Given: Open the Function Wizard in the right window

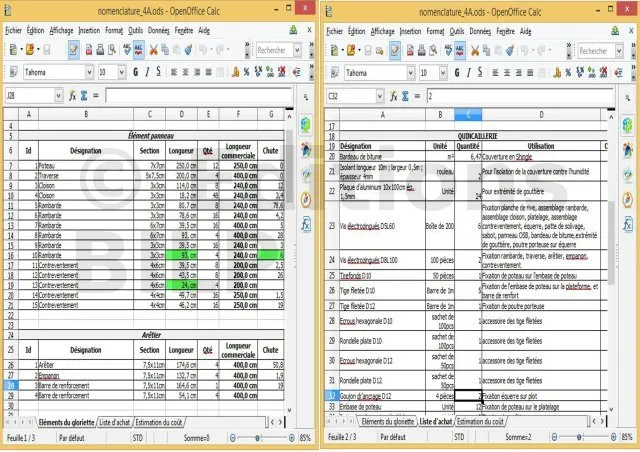Looking at the screenshot, I should (x=393, y=96).
